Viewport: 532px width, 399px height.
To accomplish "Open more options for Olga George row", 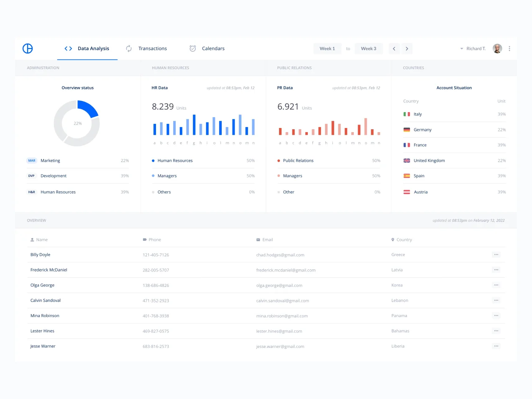I will pyautogui.click(x=496, y=285).
